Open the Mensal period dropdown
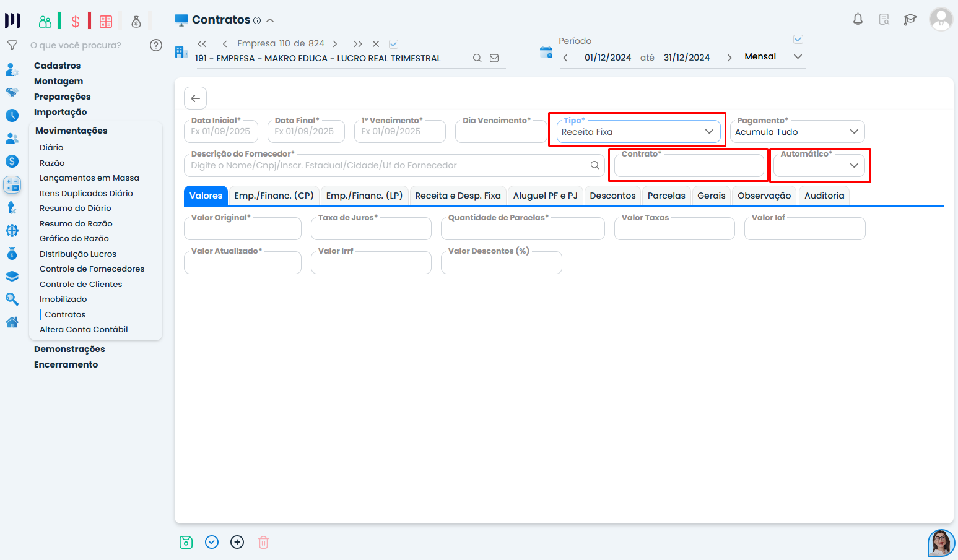 [x=773, y=57]
